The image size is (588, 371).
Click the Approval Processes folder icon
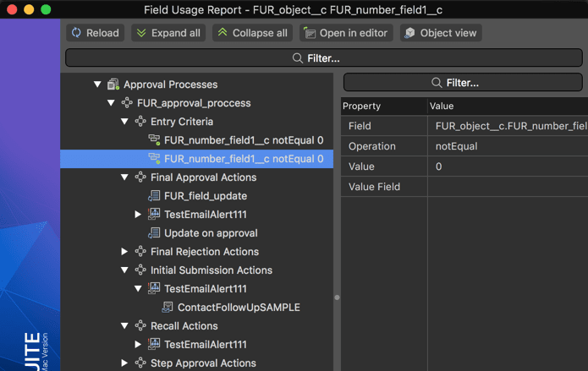point(113,85)
